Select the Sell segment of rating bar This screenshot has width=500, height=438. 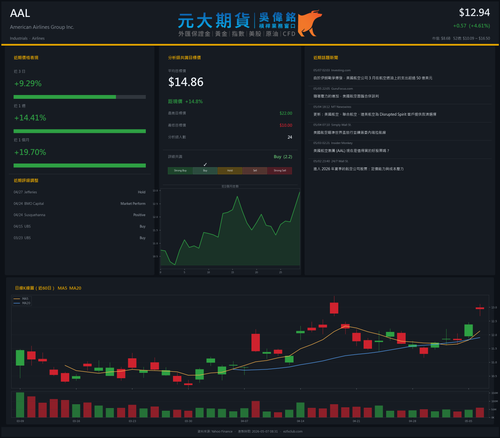255,171
